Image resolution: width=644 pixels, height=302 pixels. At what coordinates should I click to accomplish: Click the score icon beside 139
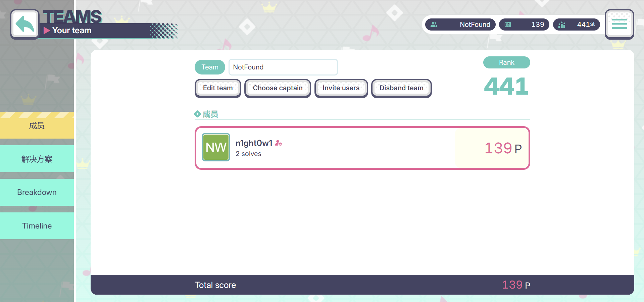508,24
